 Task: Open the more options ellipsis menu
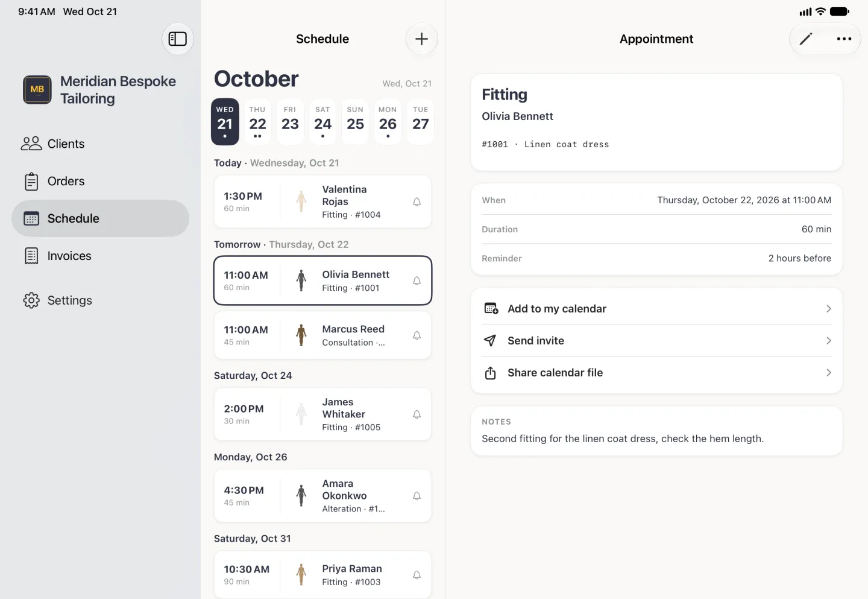pos(844,39)
